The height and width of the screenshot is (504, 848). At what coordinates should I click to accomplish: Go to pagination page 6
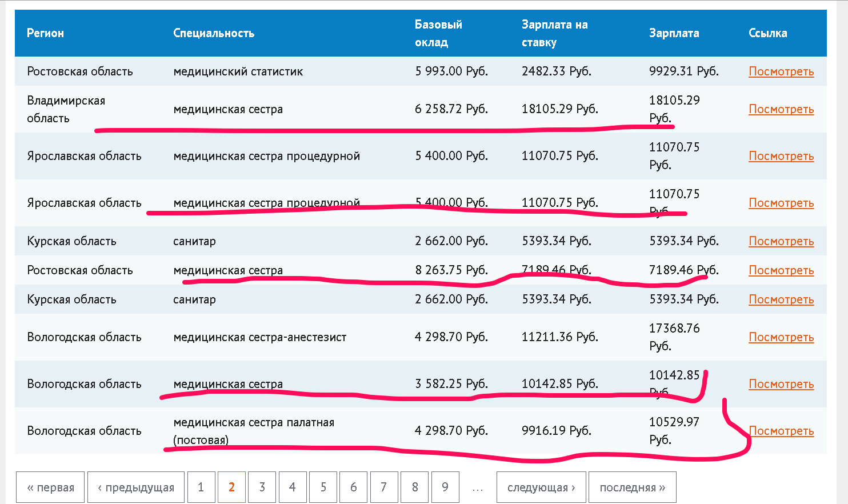[x=354, y=487]
